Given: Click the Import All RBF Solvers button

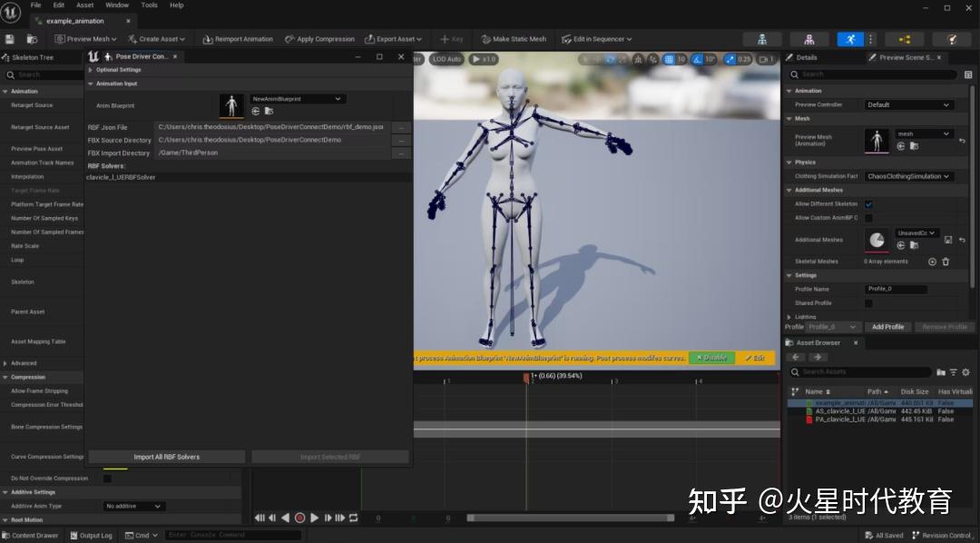Looking at the screenshot, I should [x=166, y=457].
